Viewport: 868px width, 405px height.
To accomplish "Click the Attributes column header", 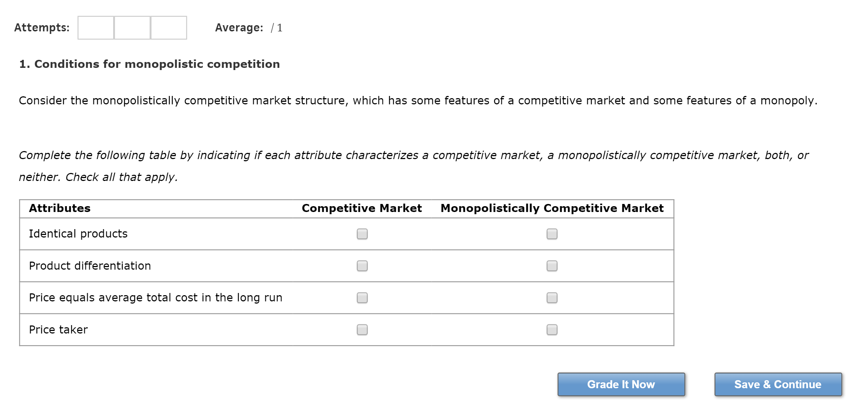I will click(x=60, y=208).
